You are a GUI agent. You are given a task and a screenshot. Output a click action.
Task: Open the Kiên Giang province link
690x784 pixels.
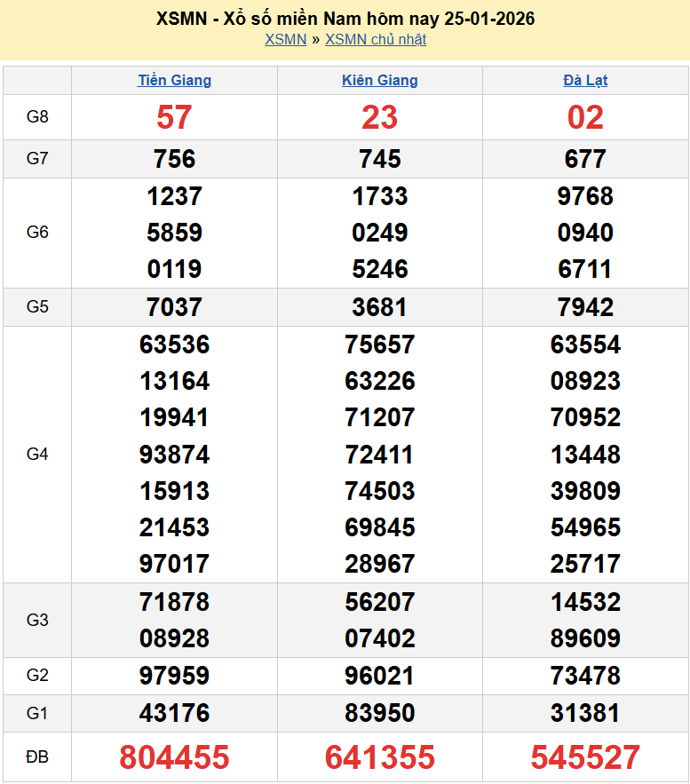379,80
